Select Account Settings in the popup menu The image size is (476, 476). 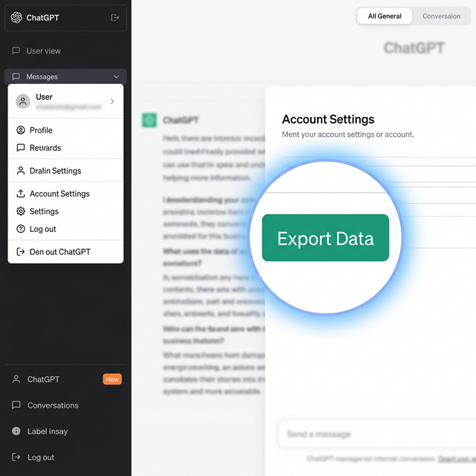(65, 193)
